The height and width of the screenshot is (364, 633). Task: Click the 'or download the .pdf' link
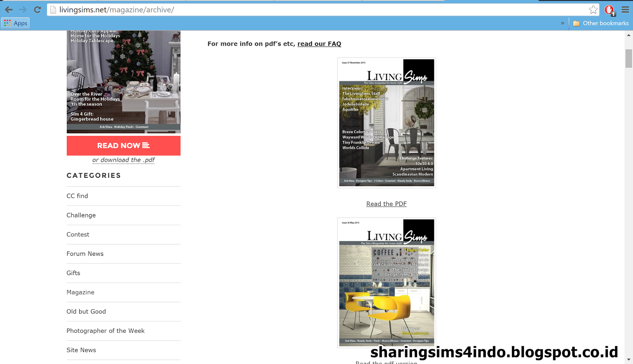(x=123, y=160)
